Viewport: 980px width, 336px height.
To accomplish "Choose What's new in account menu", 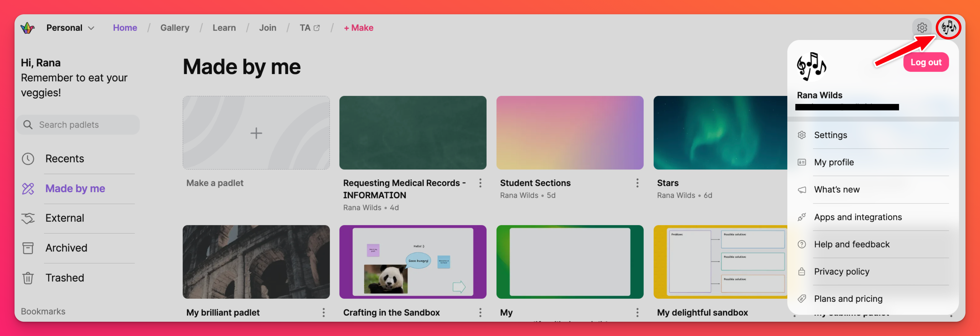I will pos(837,189).
